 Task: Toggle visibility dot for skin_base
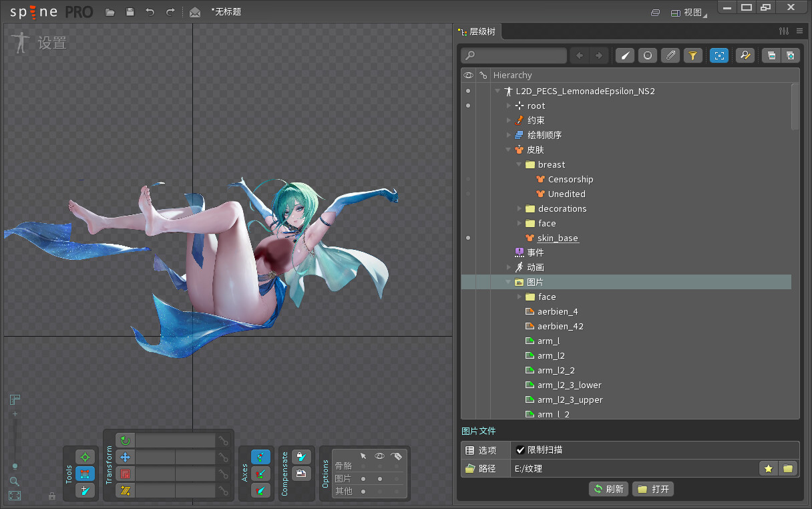coord(468,238)
